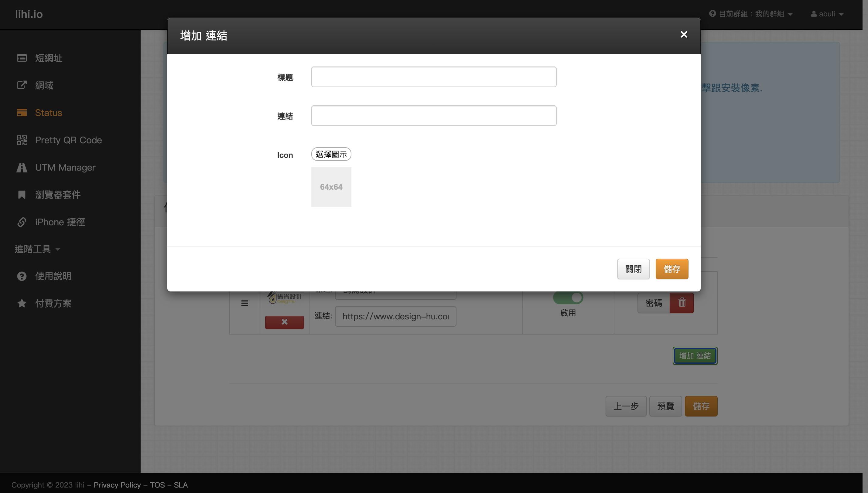
Task: Click the Pretty QR Code icon
Action: 22,140
